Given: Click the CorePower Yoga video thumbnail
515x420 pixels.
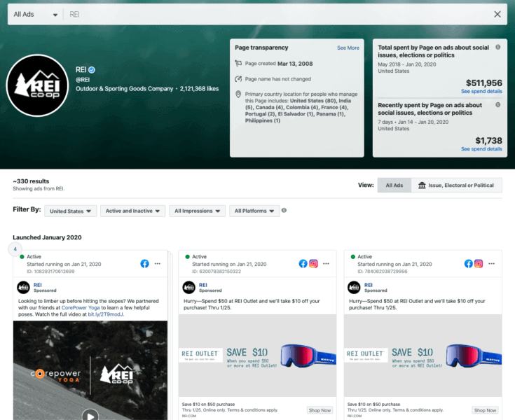Looking at the screenshot, I should point(90,370).
